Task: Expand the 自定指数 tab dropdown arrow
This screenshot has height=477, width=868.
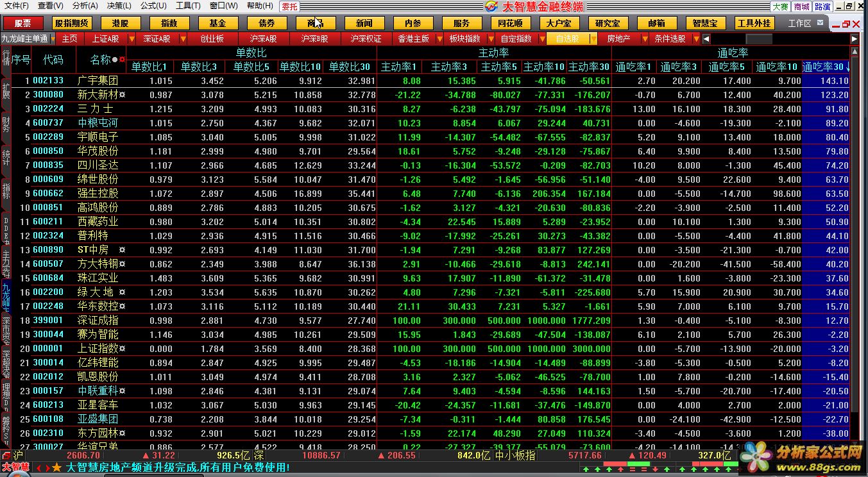Action: point(541,39)
